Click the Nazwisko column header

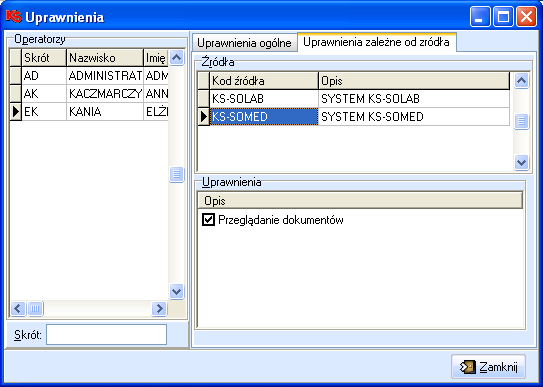(105, 58)
